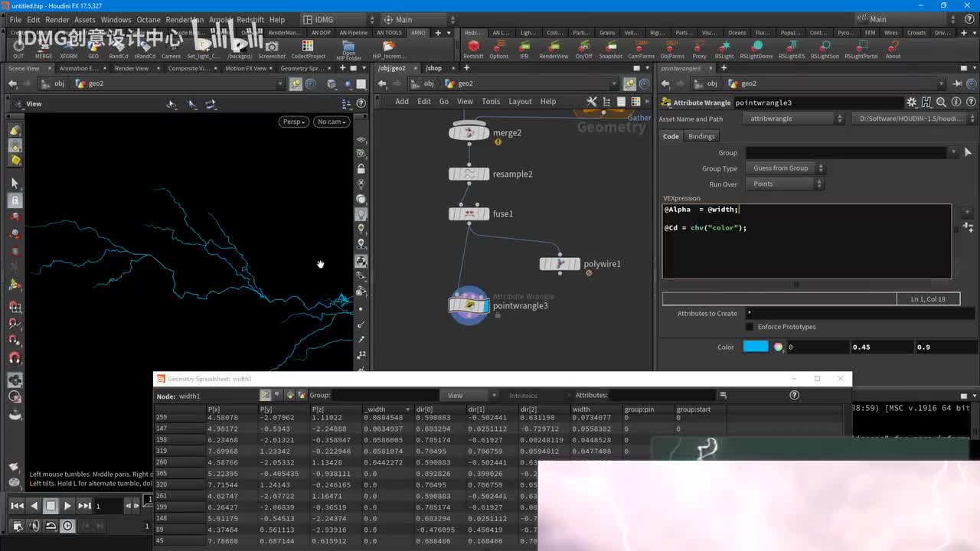
Task: Open the Persp viewport dropdown
Action: point(292,122)
